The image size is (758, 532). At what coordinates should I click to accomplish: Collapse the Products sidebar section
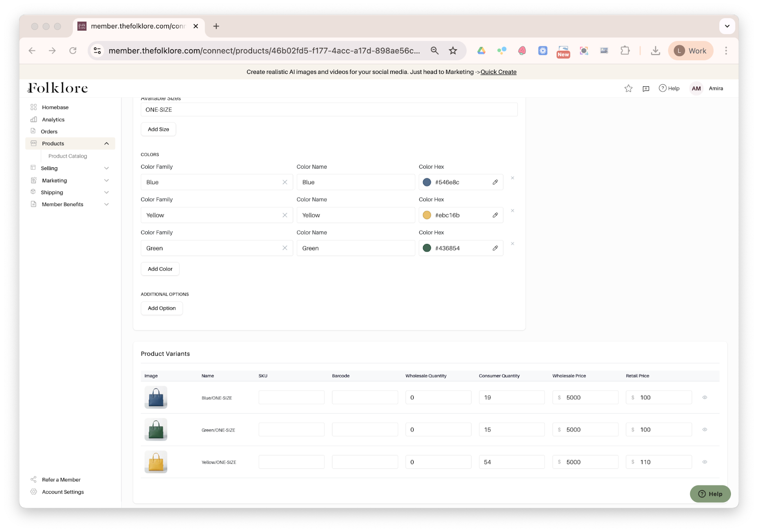click(x=107, y=144)
